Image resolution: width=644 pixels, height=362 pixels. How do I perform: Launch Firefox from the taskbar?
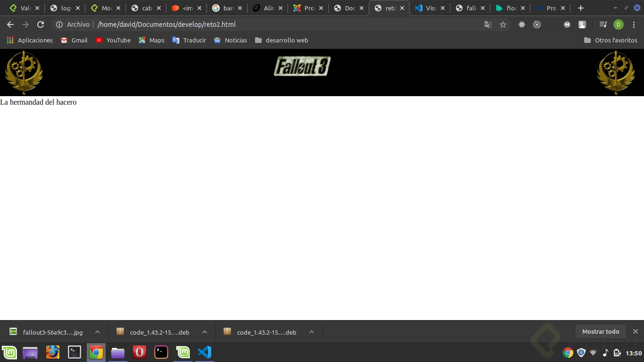pyautogui.click(x=53, y=353)
